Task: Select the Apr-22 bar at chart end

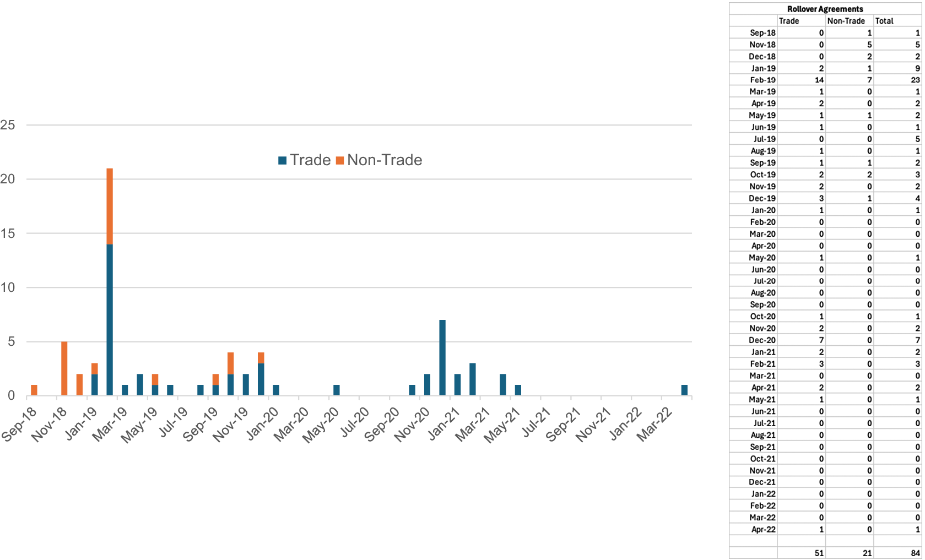Action: click(684, 390)
